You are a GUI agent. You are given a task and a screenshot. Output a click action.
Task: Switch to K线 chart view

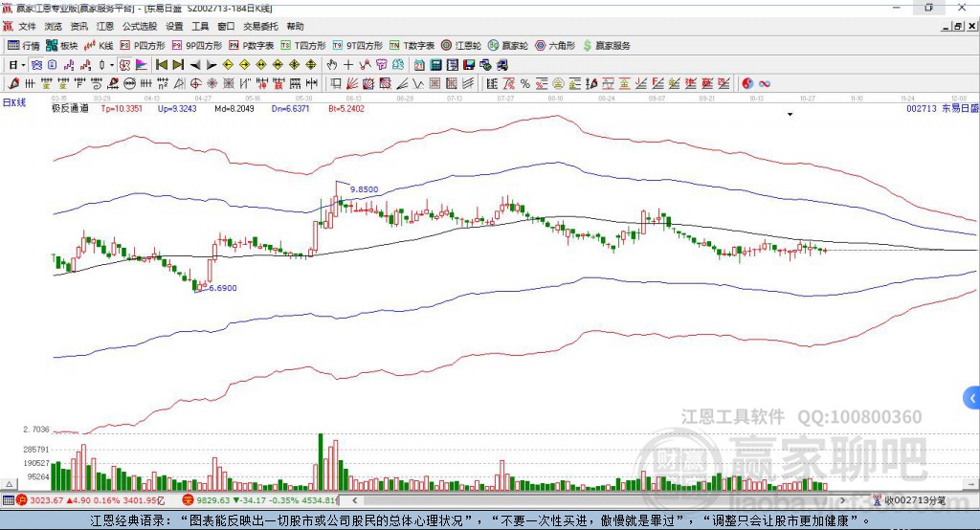(x=99, y=46)
